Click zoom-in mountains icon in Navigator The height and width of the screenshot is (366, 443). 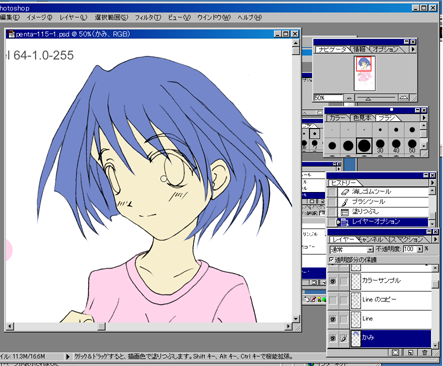click(x=404, y=98)
